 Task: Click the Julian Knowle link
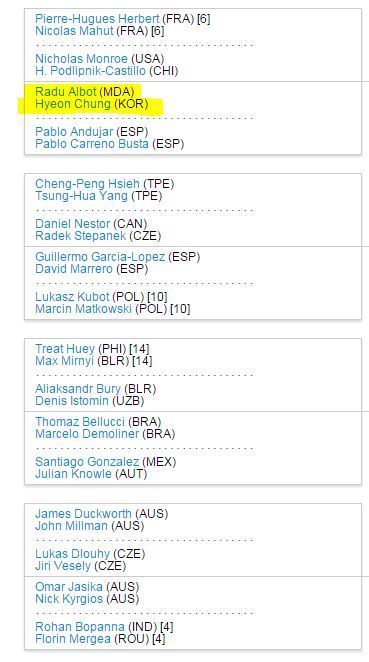coord(73,474)
